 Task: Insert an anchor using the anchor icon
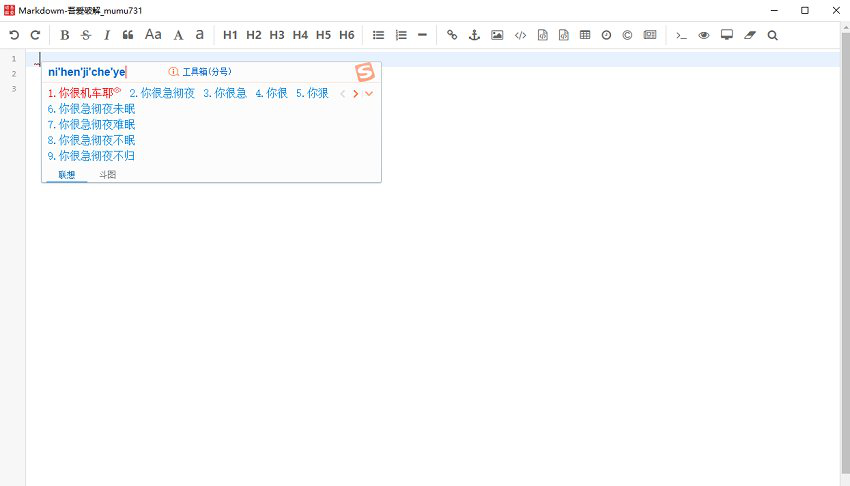click(x=474, y=35)
